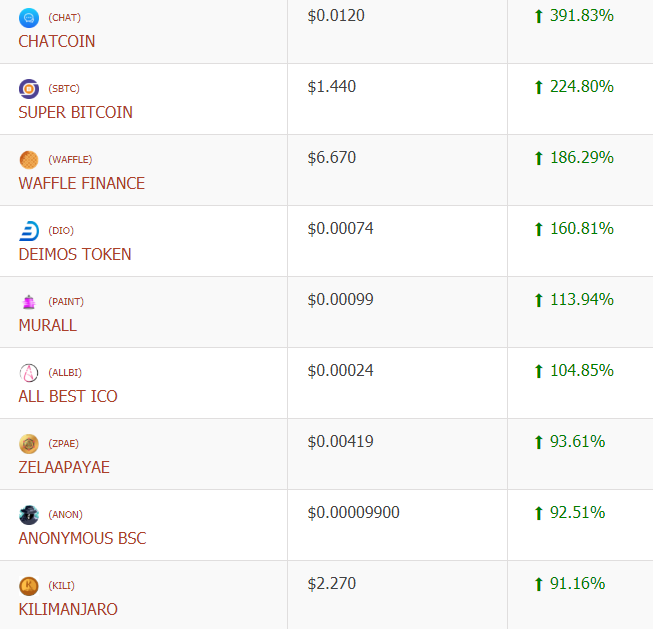Go to the DEIMOS TOKEN page
The height and width of the screenshot is (629, 653).
(x=75, y=254)
